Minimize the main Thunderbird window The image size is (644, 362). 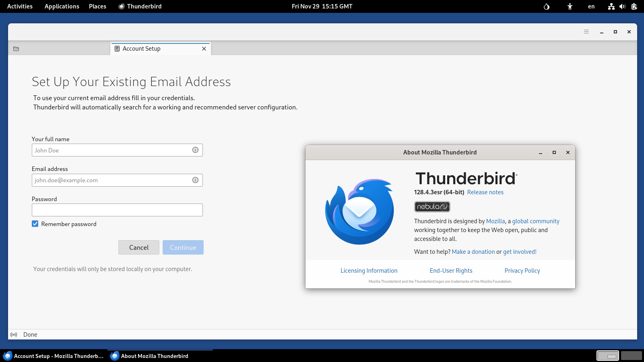602,32
